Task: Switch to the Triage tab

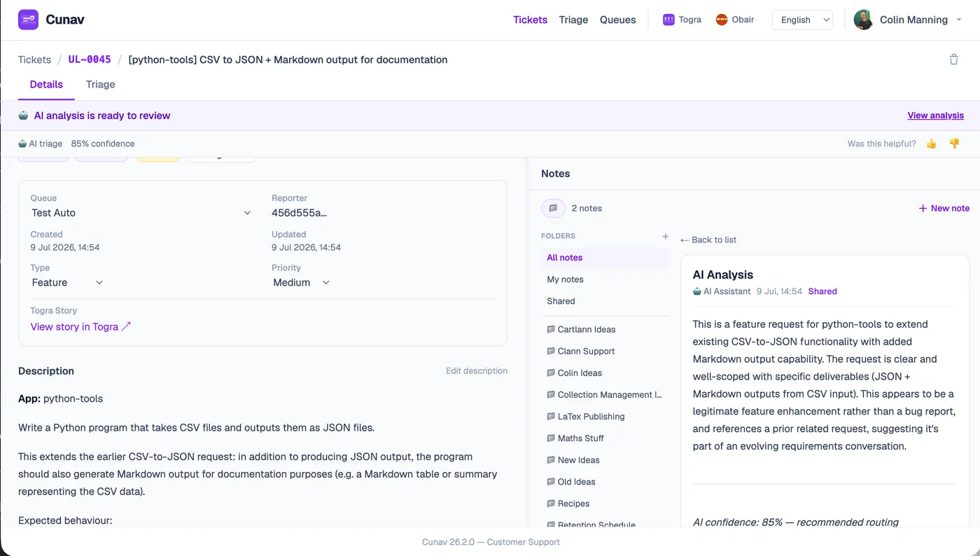Action: [100, 85]
